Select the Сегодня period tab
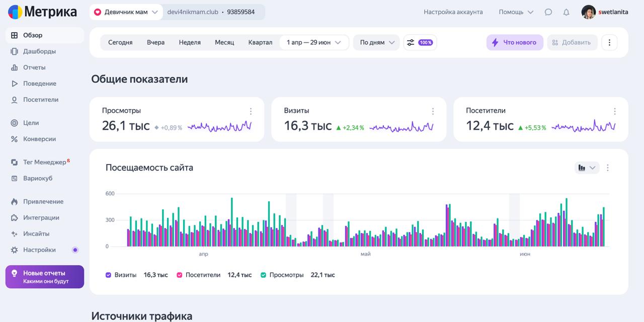This screenshot has width=644, height=322. point(120,42)
